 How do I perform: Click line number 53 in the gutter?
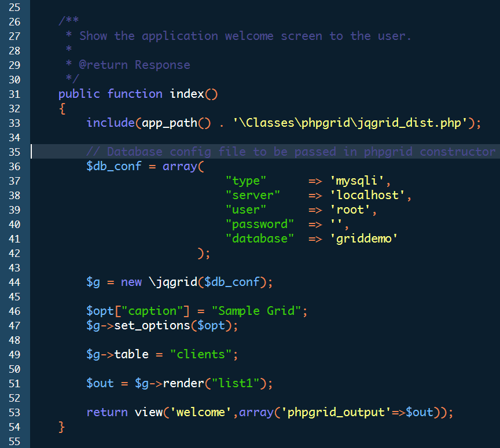(x=14, y=412)
